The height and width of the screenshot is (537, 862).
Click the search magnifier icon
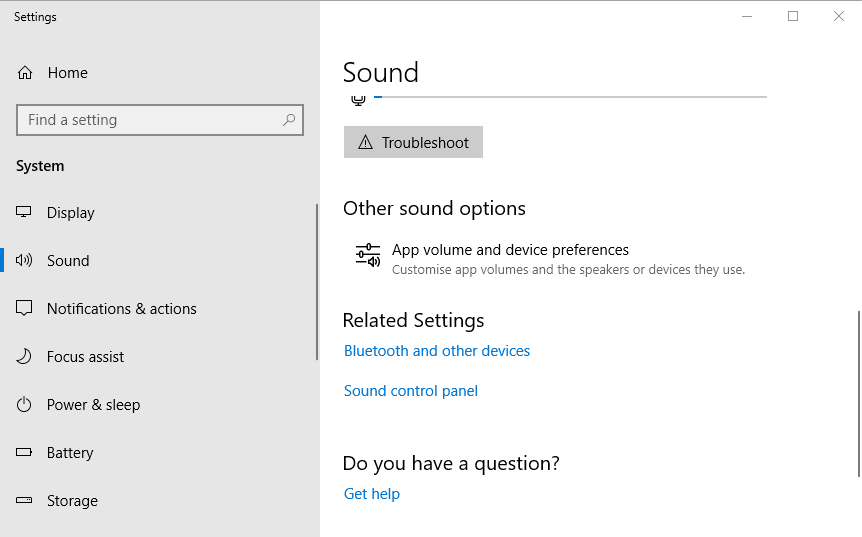tap(289, 120)
